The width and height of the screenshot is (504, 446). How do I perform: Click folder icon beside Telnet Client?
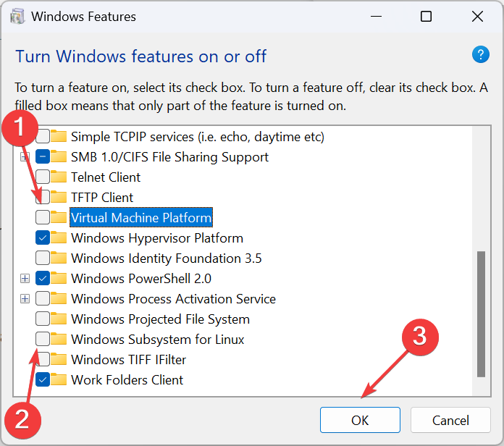(x=59, y=177)
